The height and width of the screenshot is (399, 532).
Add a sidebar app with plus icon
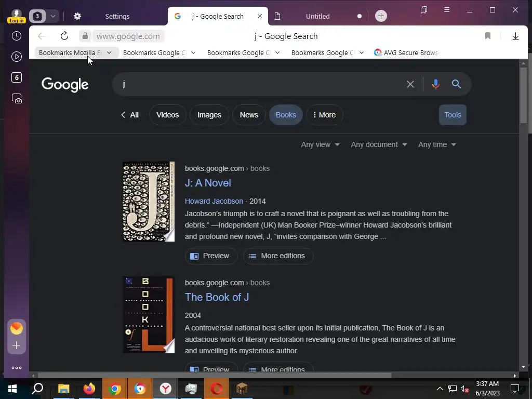(16, 345)
